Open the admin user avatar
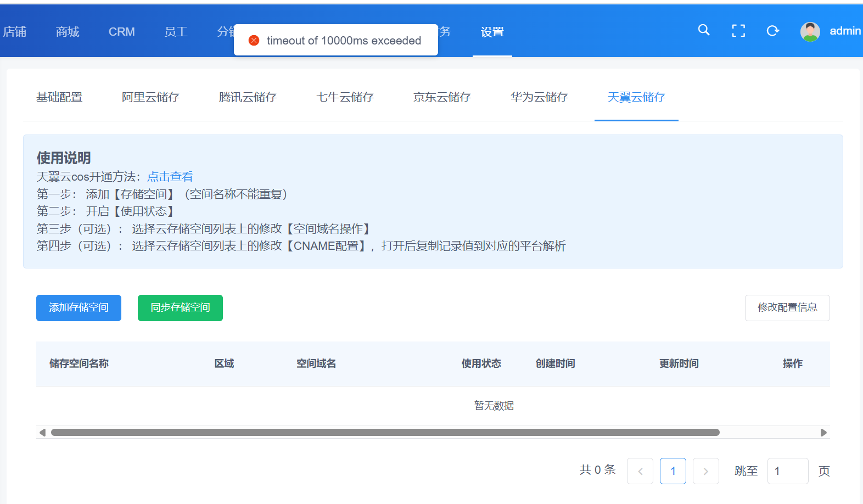863x504 pixels. (810, 31)
